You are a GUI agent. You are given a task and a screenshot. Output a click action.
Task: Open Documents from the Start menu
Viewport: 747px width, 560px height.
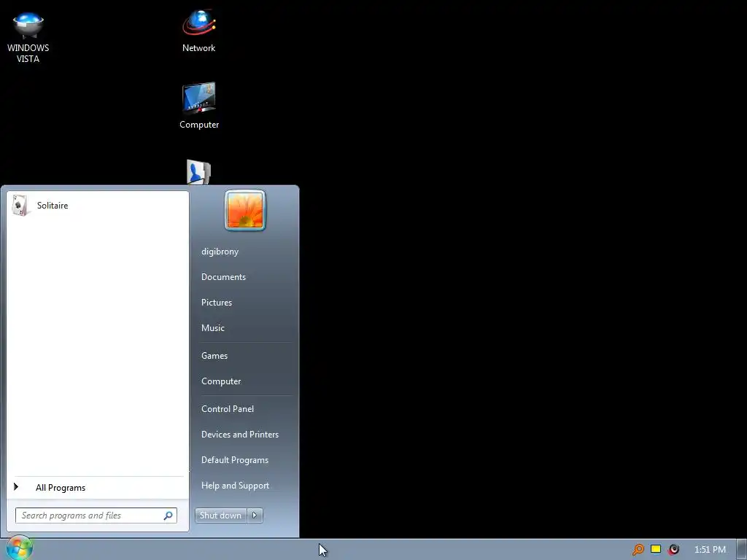(x=223, y=277)
